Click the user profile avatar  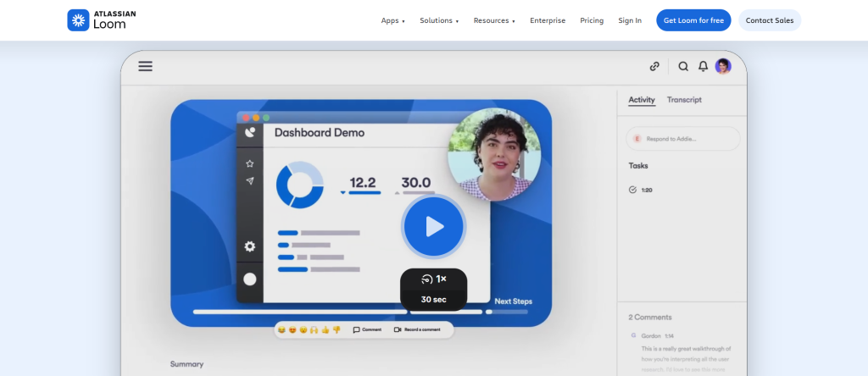[723, 66]
